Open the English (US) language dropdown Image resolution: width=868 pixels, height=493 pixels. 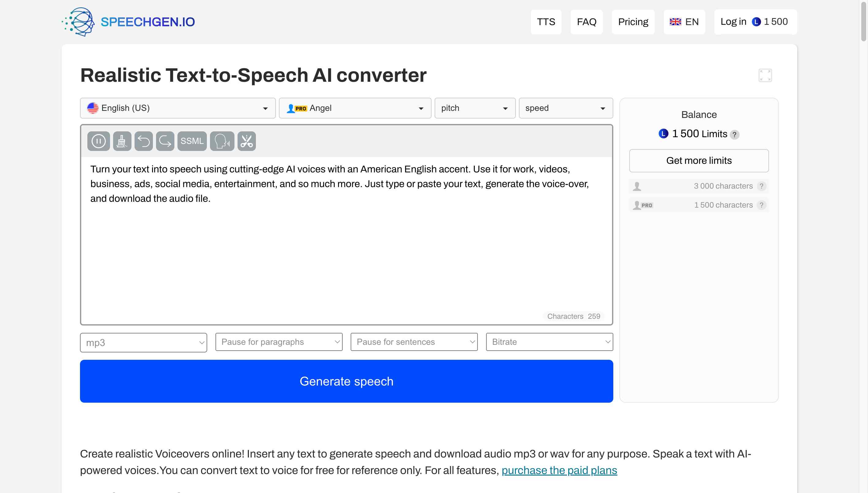177,108
